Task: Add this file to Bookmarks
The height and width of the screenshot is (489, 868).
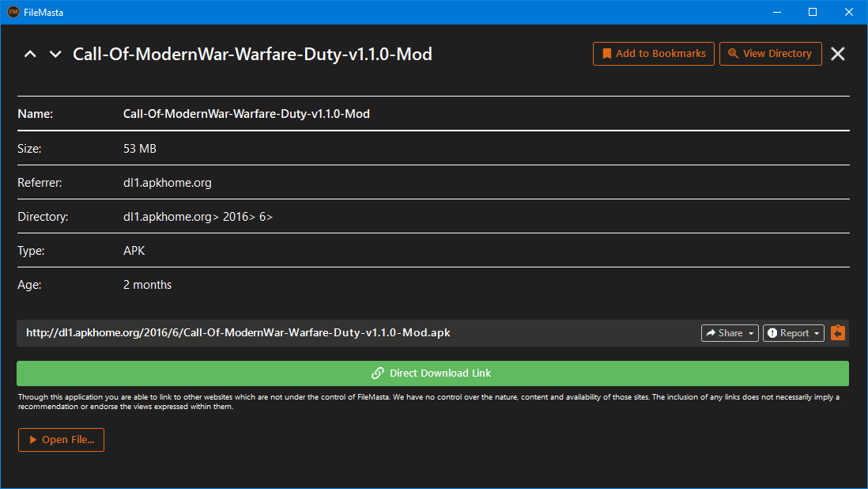Action: point(654,53)
